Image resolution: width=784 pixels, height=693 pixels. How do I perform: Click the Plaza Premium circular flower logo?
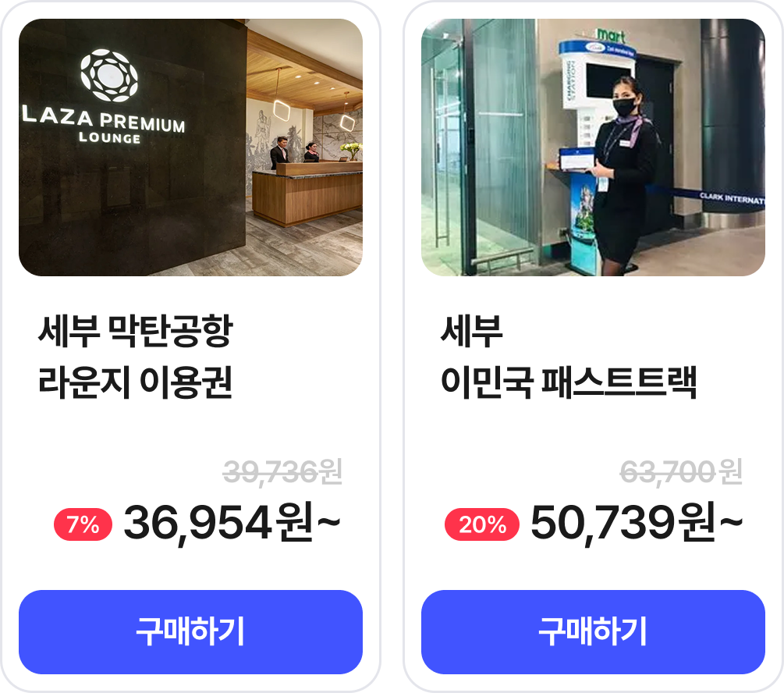pos(109,75)
